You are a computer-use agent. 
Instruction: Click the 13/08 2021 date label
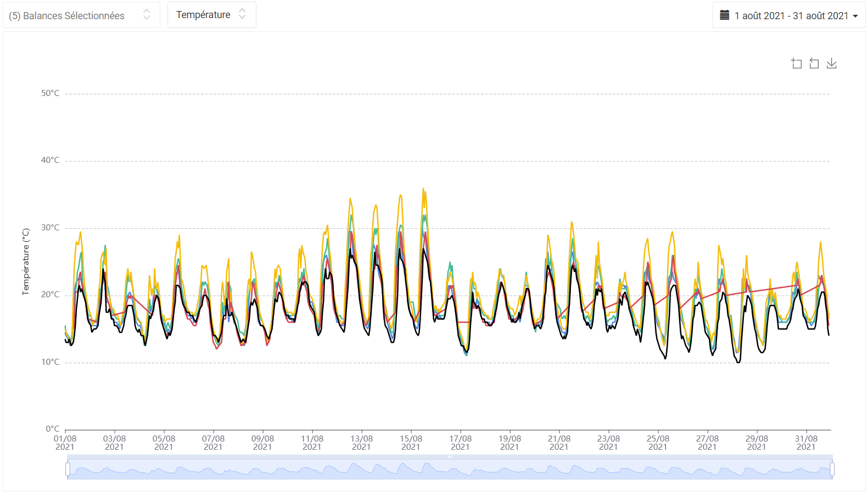[361, 443]
